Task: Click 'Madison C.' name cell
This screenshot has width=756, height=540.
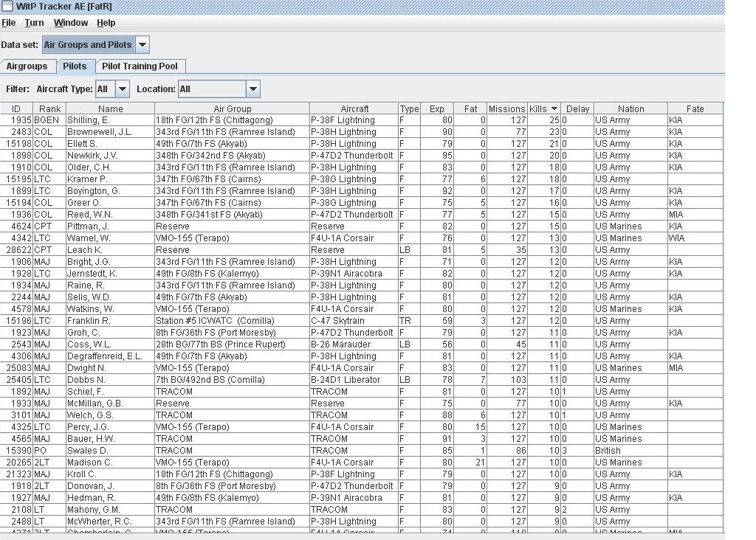Action: (111, 463)
